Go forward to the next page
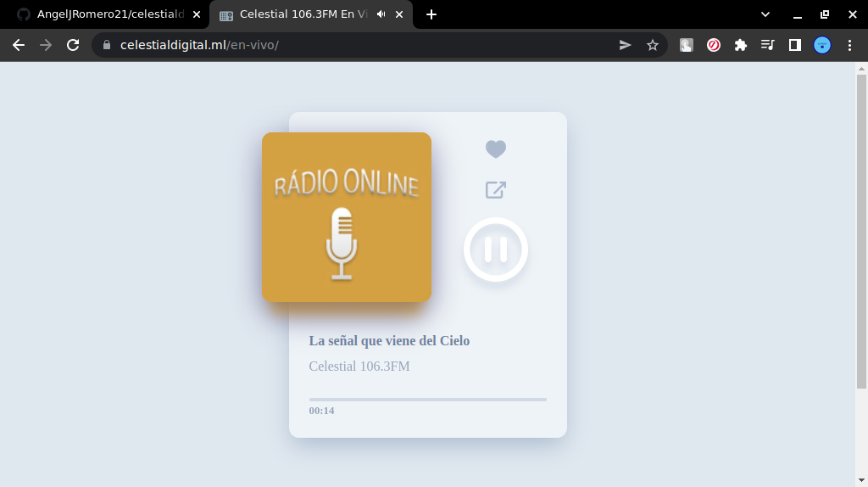This screenshot has height=487, width=868. tap(46, 45)
